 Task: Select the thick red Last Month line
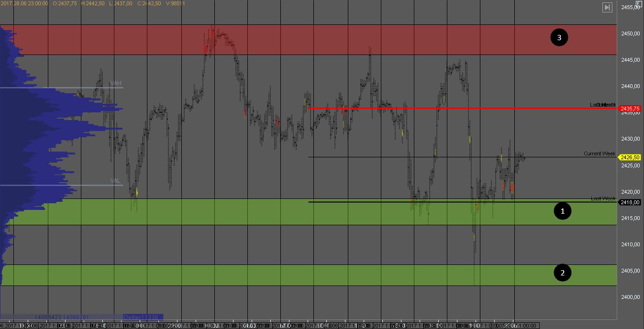(x=431, y=108)
